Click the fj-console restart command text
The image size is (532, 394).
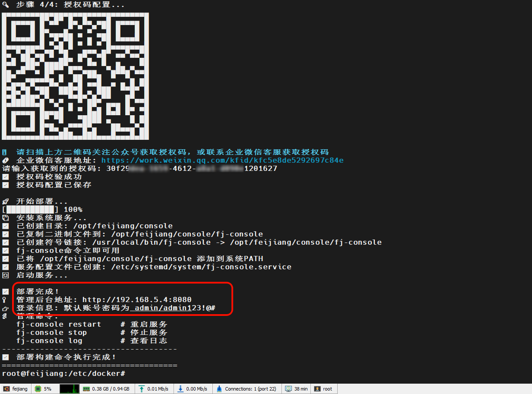[59, 324]
